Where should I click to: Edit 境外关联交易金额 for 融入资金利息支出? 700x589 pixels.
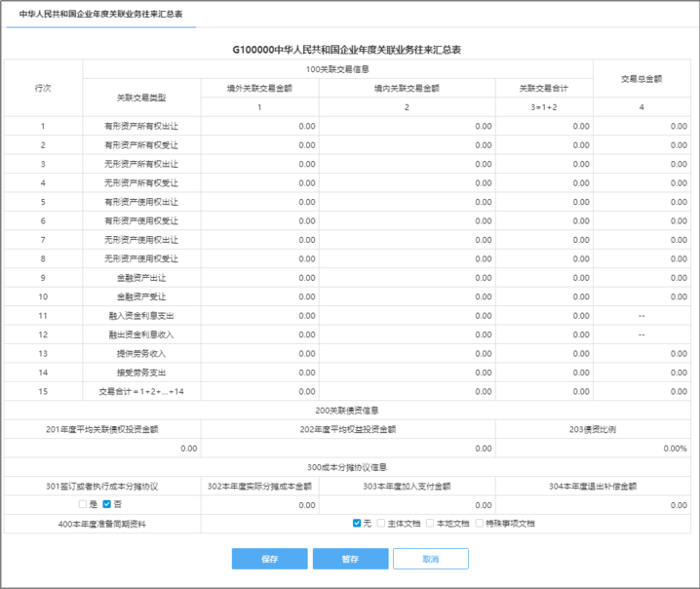(x=260, y=316)
